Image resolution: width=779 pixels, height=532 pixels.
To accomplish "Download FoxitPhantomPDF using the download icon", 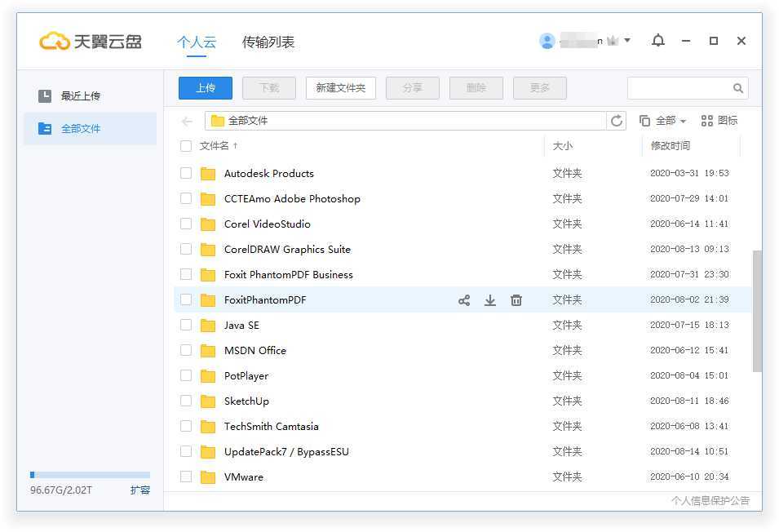I will [490, 300].
